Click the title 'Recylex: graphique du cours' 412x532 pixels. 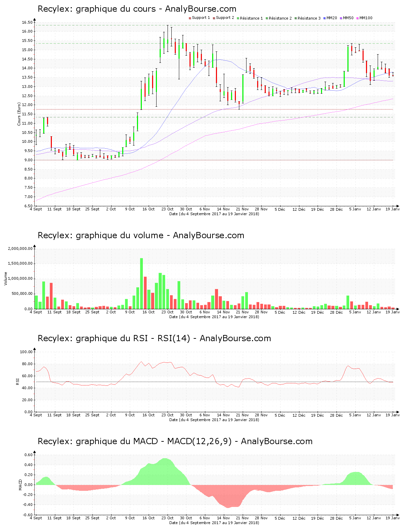point(96,9)
